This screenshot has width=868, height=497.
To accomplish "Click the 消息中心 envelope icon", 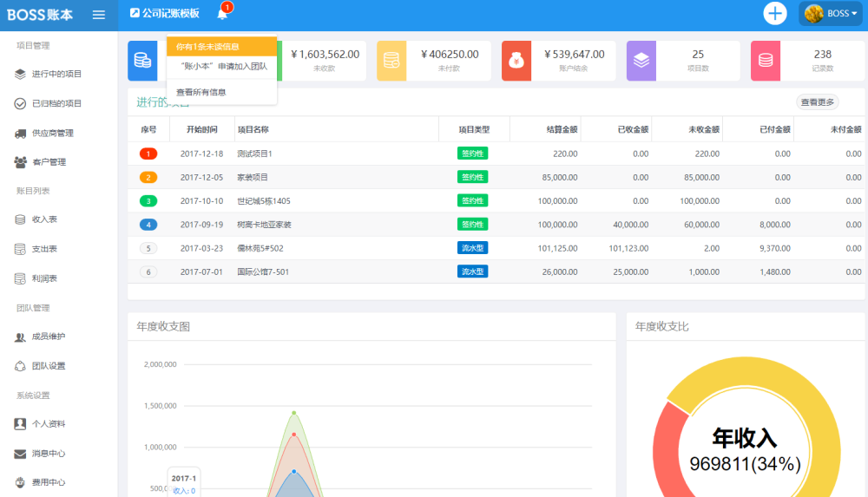I will click(20, 454).
